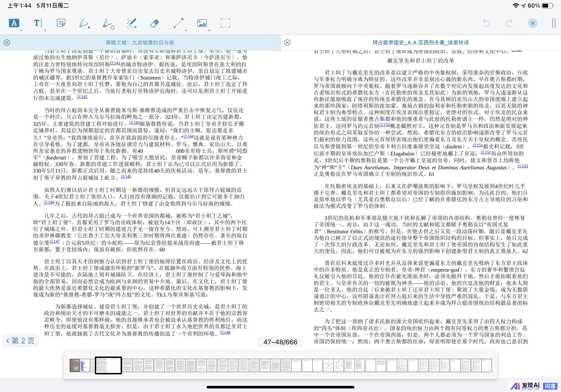The width and height of the screenshot is (561, 392).
Task: Select the black-outlined current page thumbnail
Action: click(108, 365)
